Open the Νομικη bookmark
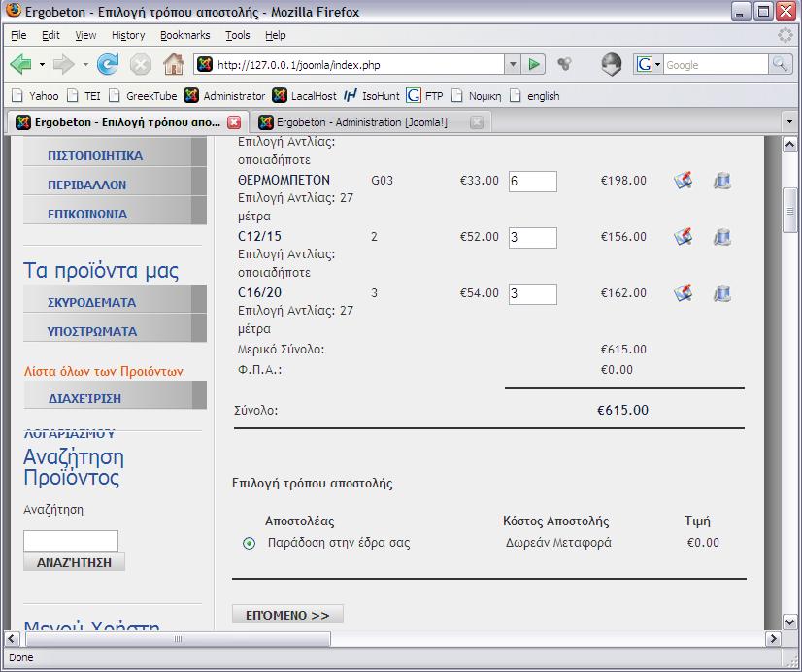Screen dimensions: 802x672 477,96
